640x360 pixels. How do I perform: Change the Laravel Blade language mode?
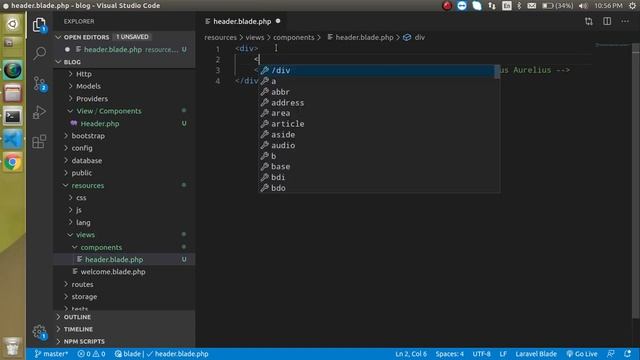[536, 354]
